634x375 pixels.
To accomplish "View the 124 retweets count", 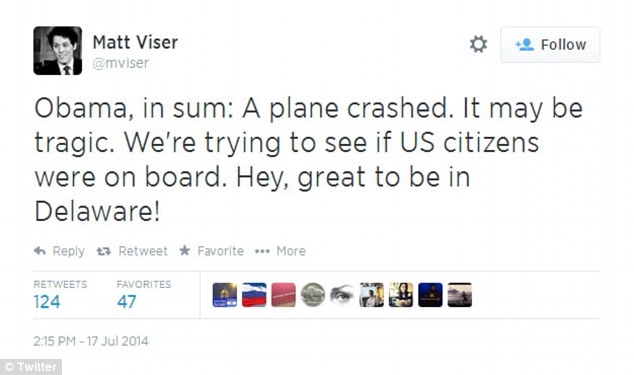I will coord(47,302).
